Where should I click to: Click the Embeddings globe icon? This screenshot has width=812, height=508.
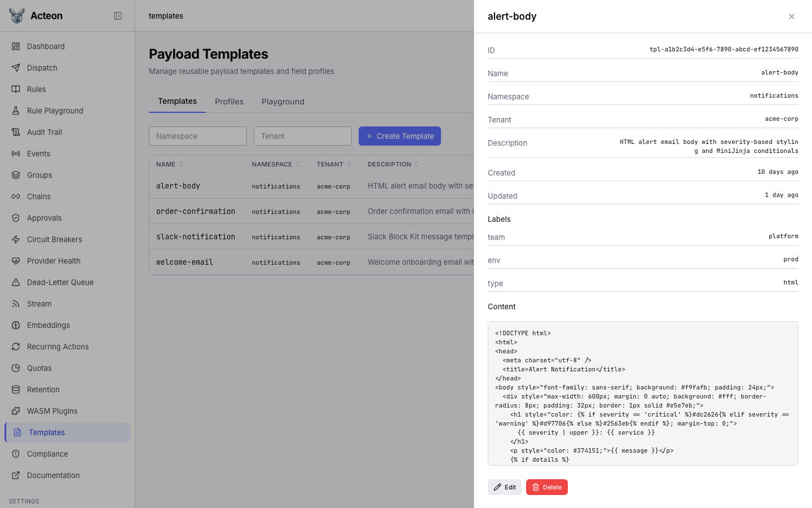(x=16, y=325)
